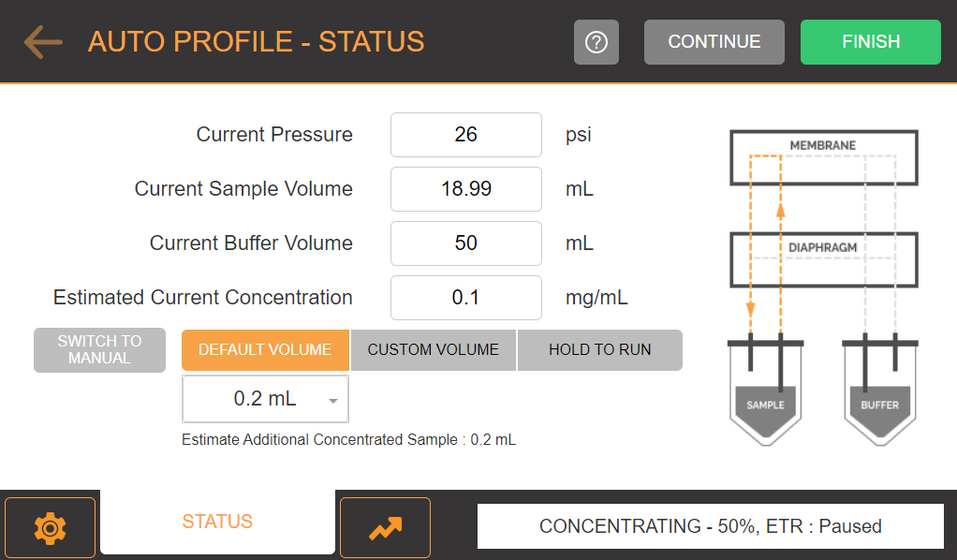This screenshot has width=957, height=560.
Task: Open settings via the gear icon
Action: (50, 527)
